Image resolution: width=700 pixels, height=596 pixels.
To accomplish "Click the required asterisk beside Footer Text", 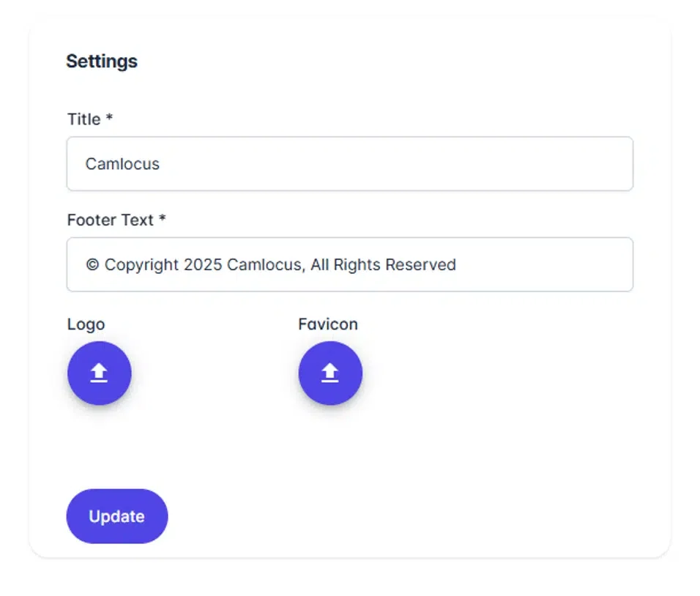I will pyautogui.click(x=163, y=218).
